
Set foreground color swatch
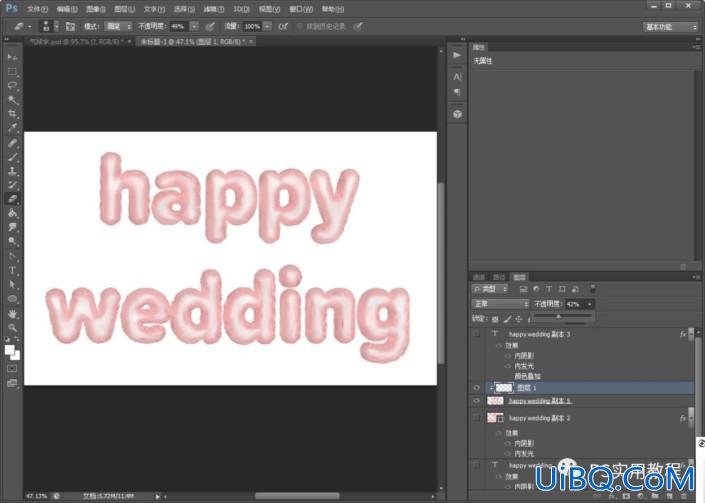point(9,350)
